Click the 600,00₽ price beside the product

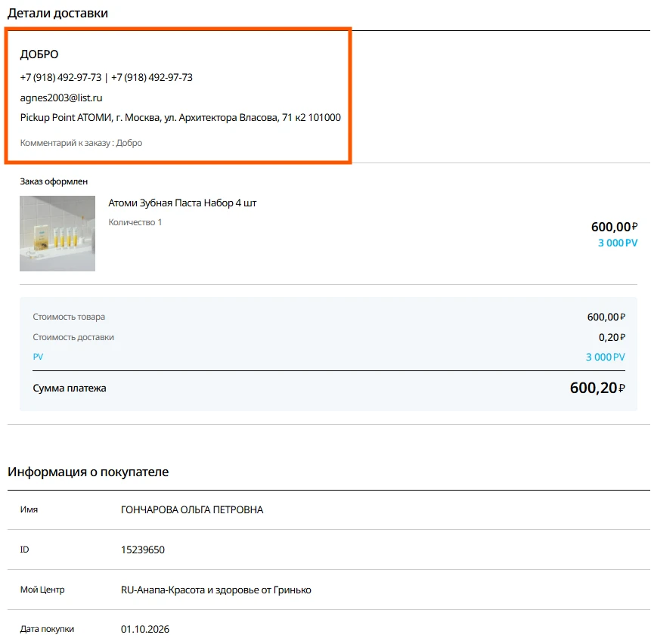[614, 227]
